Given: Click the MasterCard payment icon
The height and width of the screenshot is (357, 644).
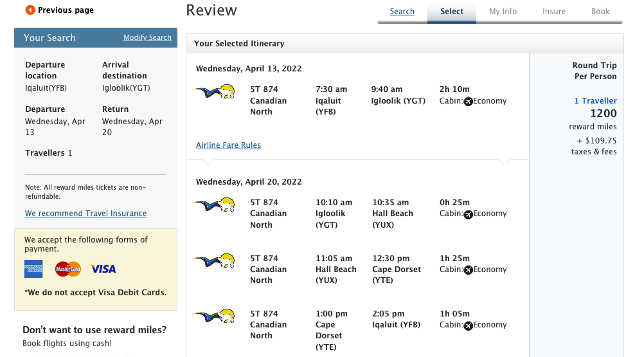Looking at the screenshot, I should [68, 269].
